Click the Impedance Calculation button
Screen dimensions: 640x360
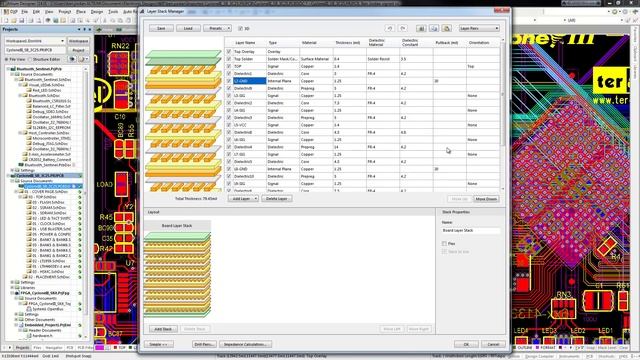point(245,344)
